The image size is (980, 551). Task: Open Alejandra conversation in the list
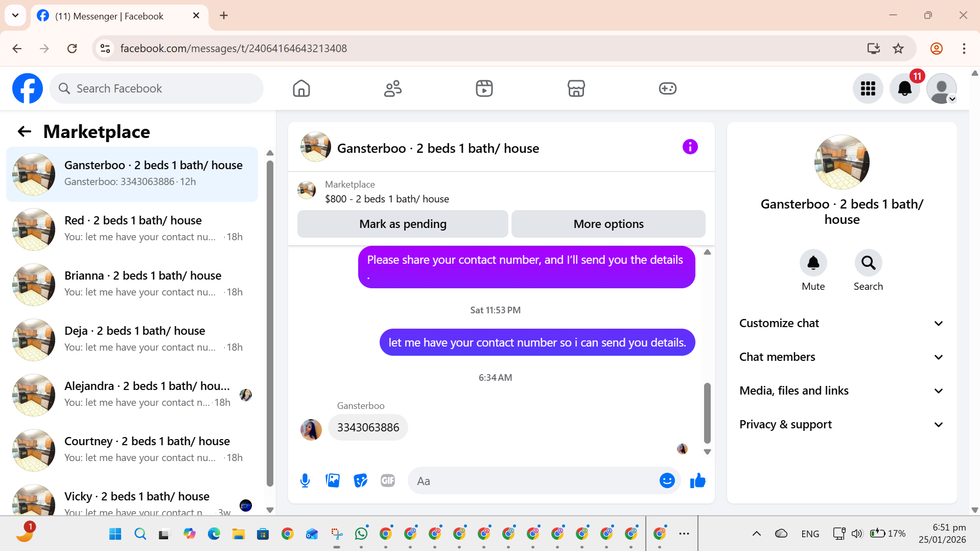(132, 395)
